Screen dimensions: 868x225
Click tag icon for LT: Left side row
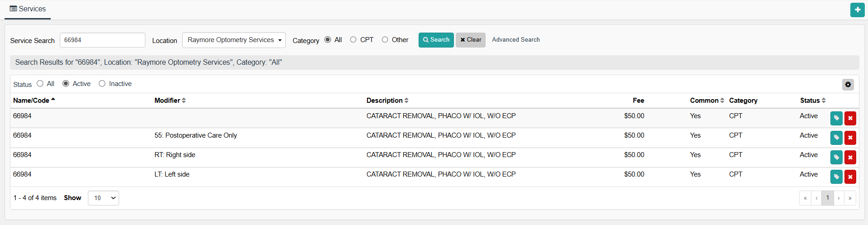click(x=836, y=177)
